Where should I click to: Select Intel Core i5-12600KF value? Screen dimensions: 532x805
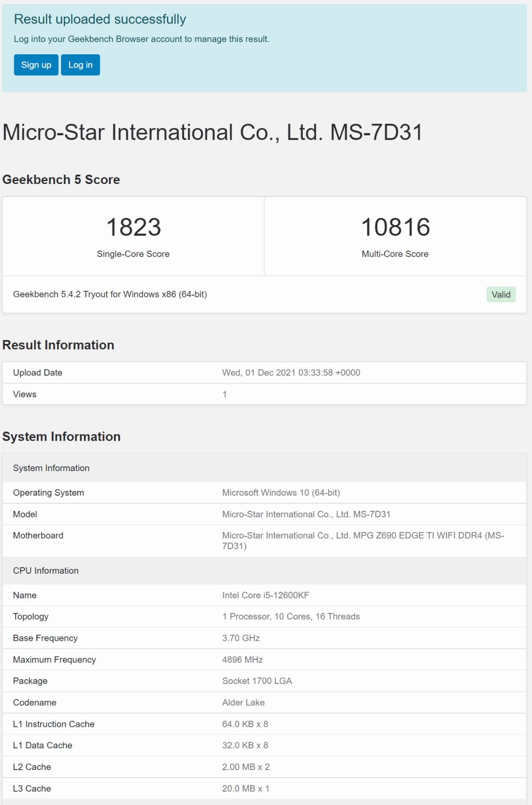pyautogui.click(x=266, y=595)
